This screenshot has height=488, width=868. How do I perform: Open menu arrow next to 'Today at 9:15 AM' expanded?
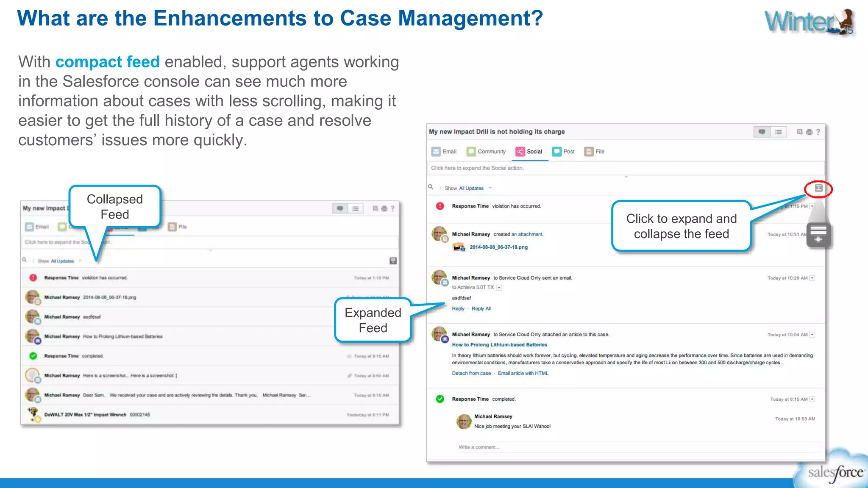[812, 399]
